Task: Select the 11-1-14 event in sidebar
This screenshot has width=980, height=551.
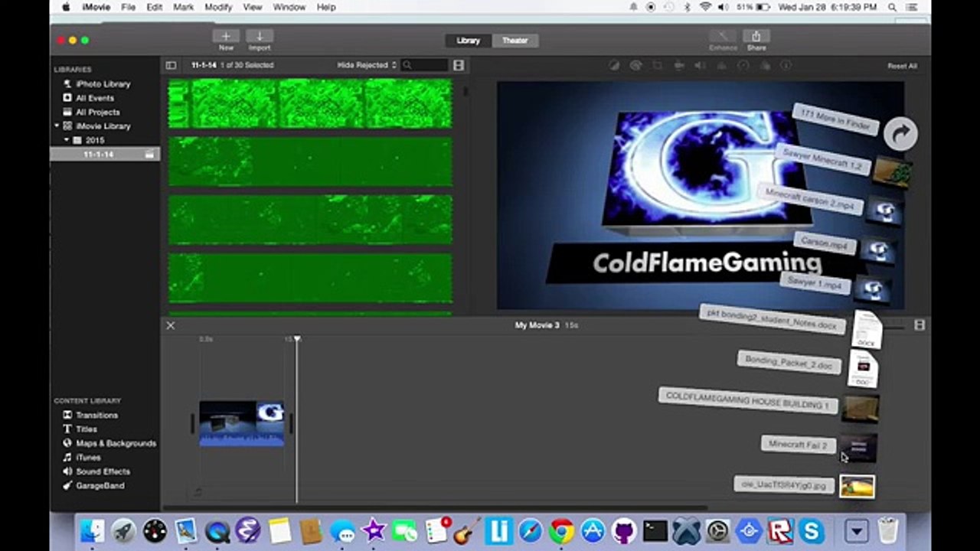Action: click(105, 155)
